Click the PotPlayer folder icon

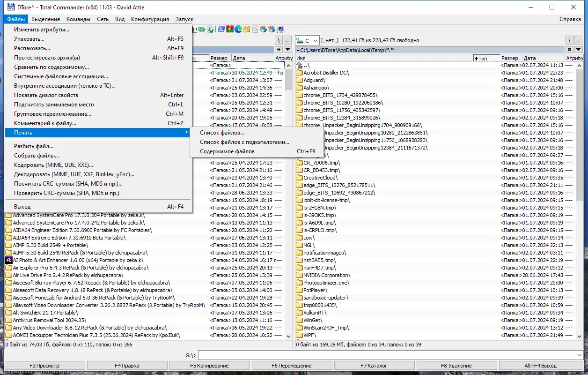point(300,290)
